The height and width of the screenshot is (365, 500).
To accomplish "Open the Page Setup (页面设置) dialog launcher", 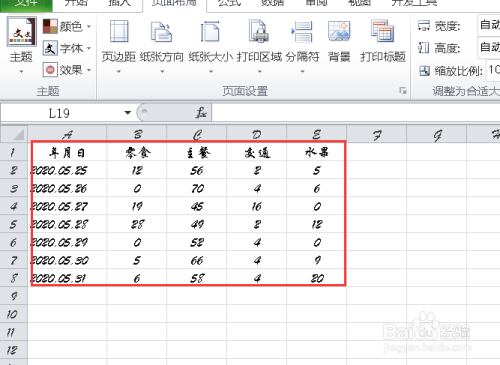I will 403,91.
